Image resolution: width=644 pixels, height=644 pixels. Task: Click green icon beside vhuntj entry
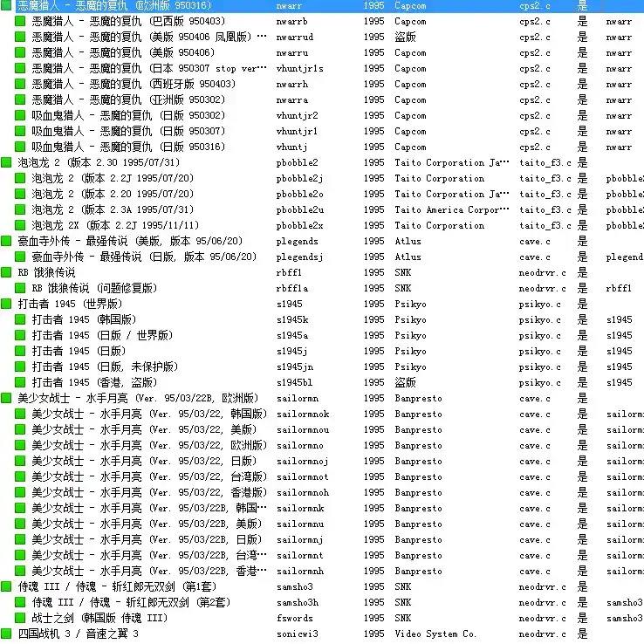(x=20, y=147)
